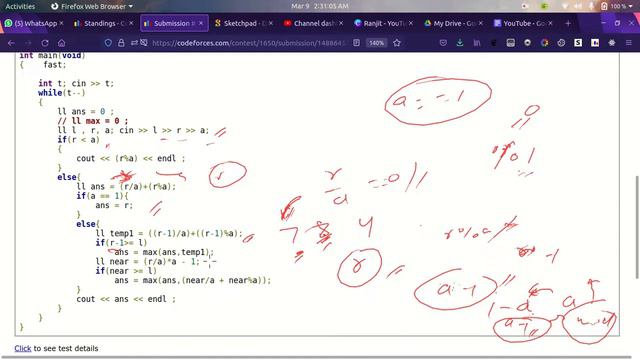The width and height of the screenshot is (640, 360).
Task: Click the multicolored circle extension icon
Action: 544,43
